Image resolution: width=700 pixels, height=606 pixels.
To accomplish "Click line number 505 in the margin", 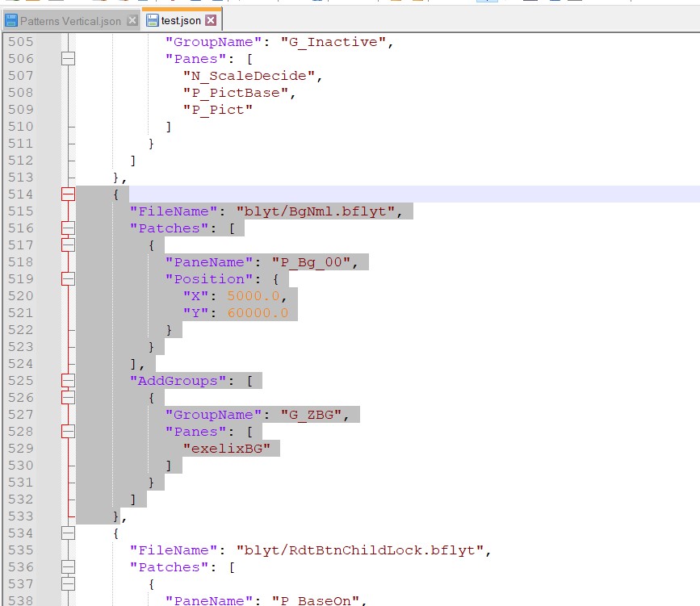I will point(20,42).
